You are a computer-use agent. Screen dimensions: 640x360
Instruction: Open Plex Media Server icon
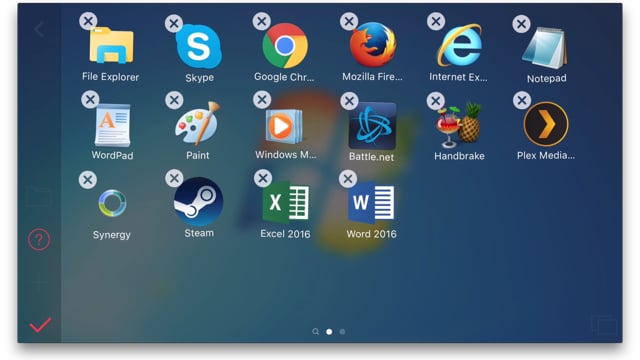(x=546, y=124)
